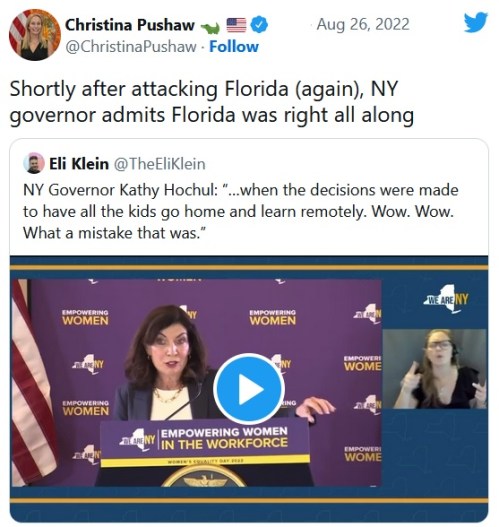The image size is (499, 527).
Task: Open Eli Klein's small avatar
Action: click(x=34, y=163)
